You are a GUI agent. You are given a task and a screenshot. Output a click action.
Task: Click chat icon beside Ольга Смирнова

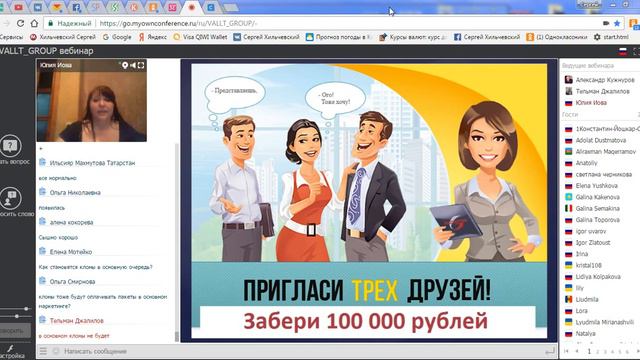pyautogui.click(x=42, y=281)
